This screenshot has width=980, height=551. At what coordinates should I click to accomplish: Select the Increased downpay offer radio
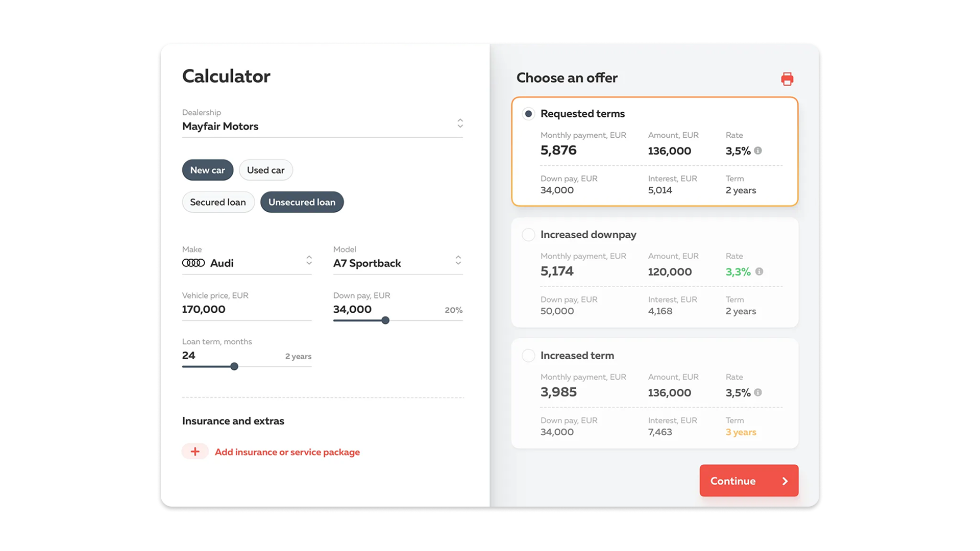(528, 235)
